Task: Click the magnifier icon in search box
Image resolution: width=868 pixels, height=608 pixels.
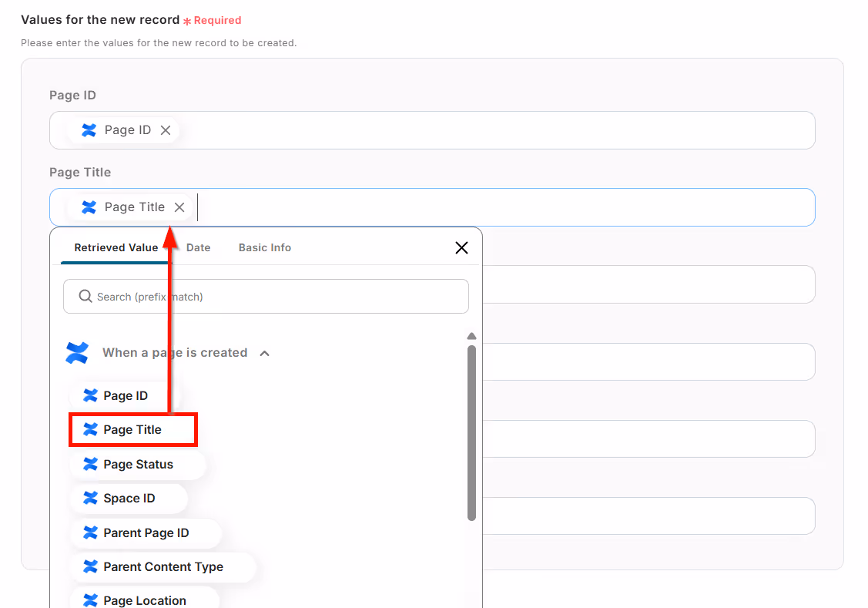Action: 85,296
